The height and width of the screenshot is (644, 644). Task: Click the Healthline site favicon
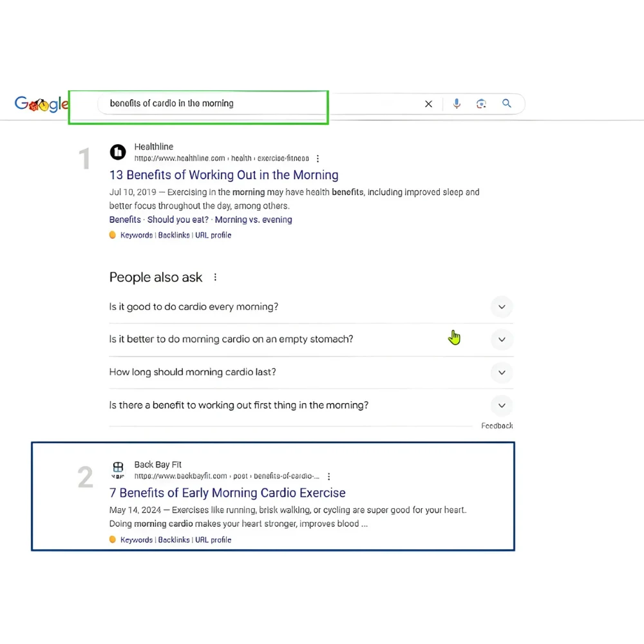point(118,152)
